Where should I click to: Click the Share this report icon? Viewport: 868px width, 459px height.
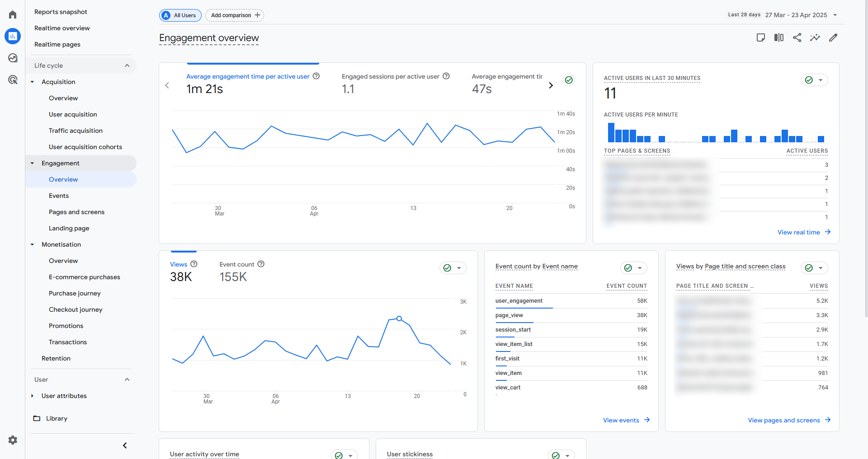pos(797,37)
